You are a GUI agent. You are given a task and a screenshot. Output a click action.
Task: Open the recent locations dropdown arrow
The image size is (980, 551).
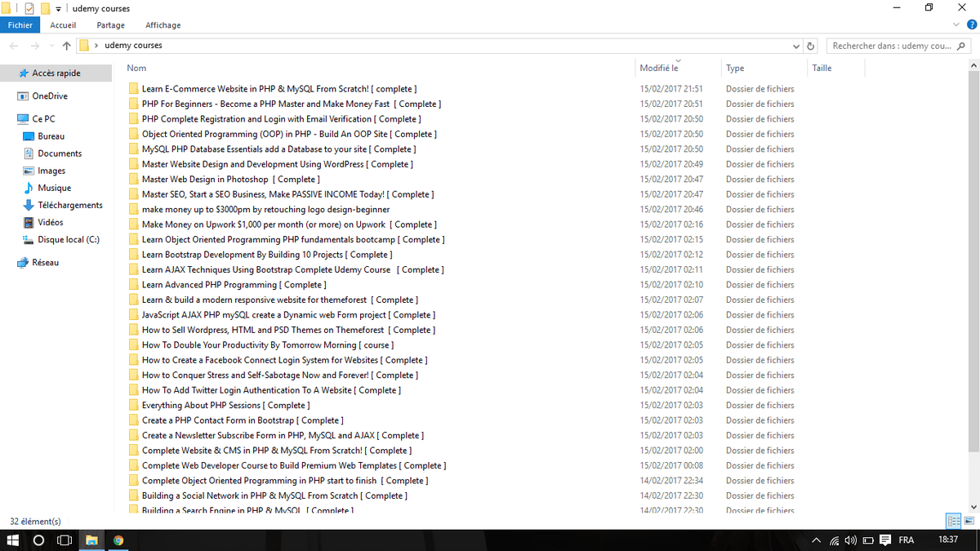51,47
